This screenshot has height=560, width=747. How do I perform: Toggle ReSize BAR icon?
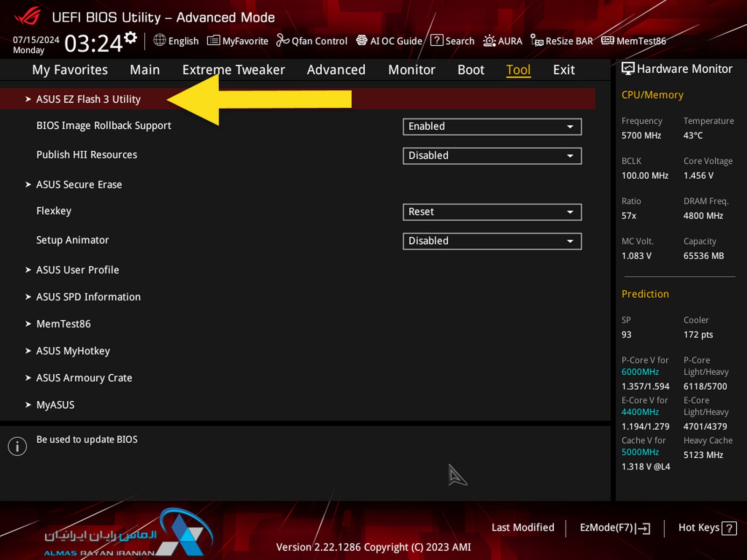pyautogui.click(x=537, y=41)
